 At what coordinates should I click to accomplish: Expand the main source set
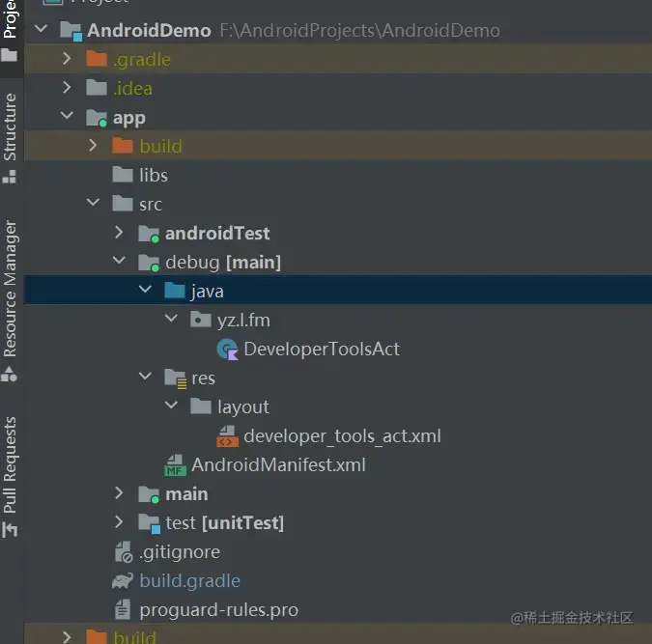coord(119,493)
